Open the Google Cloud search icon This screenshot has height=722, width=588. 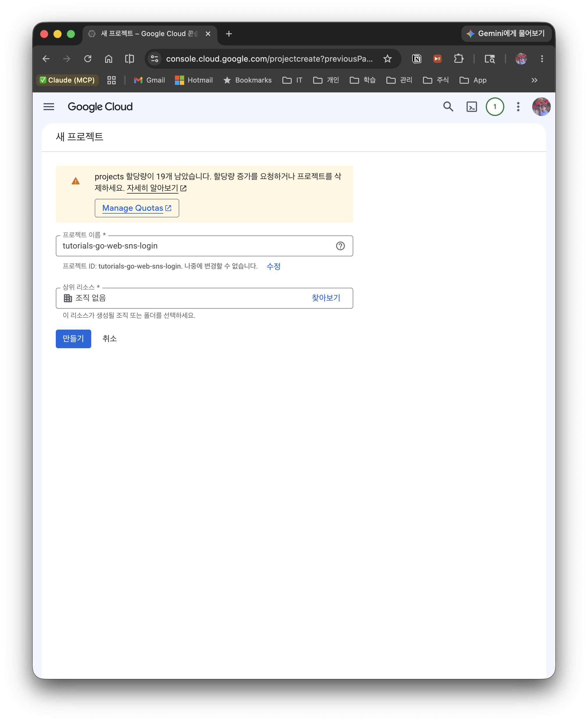[448, 107]
